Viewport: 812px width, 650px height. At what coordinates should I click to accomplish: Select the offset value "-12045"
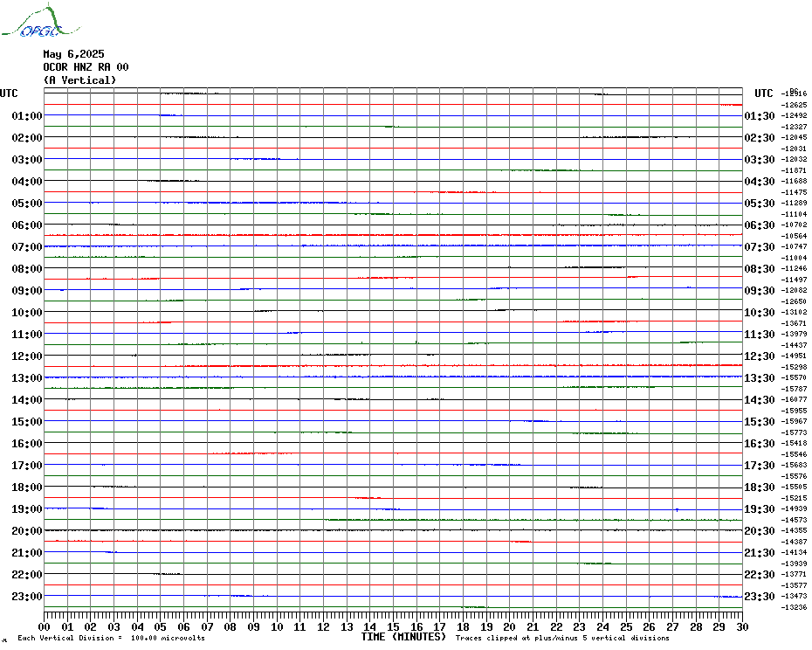coord(794,137)
